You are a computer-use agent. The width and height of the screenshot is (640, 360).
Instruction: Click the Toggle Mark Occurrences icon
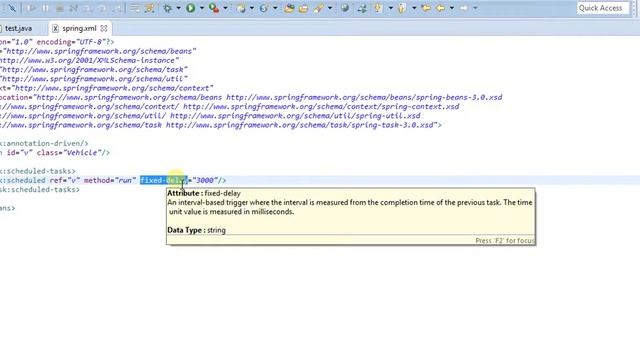(x=362, y=8)
